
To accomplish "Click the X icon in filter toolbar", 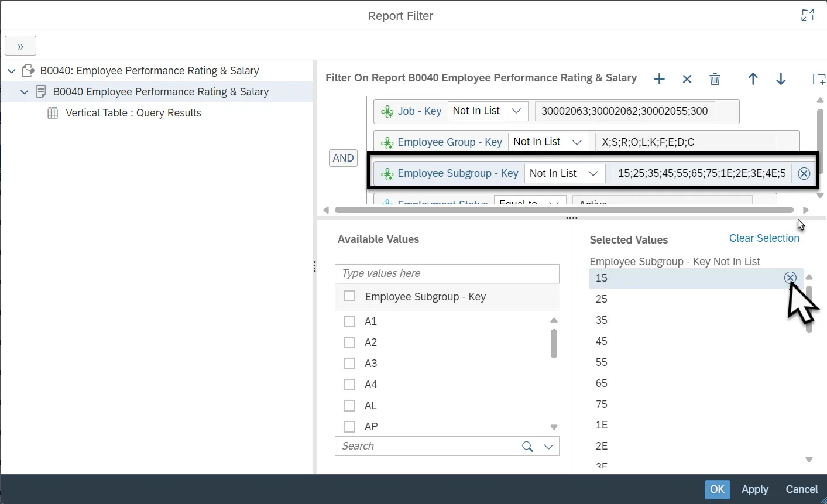I will tap(687, 79).
